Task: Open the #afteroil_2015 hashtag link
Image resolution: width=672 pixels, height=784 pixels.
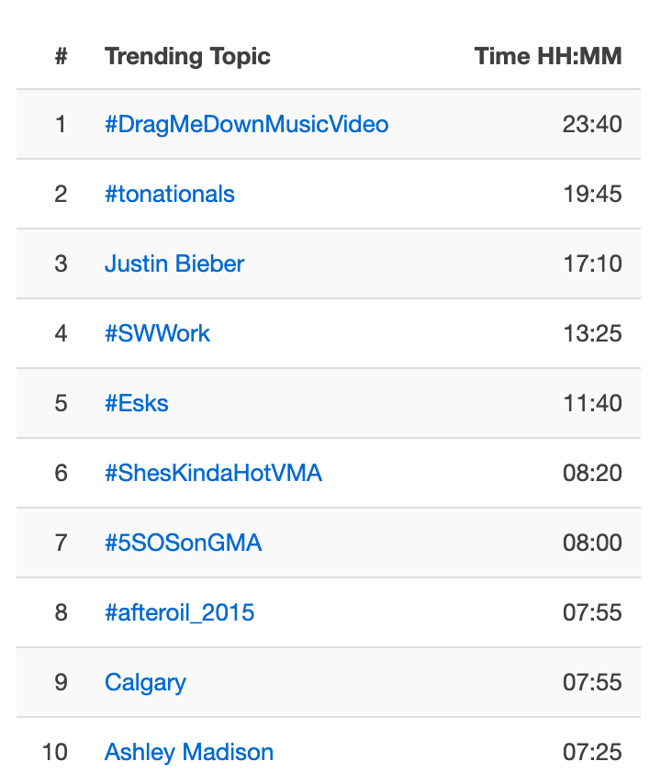Action: [180, 612]
